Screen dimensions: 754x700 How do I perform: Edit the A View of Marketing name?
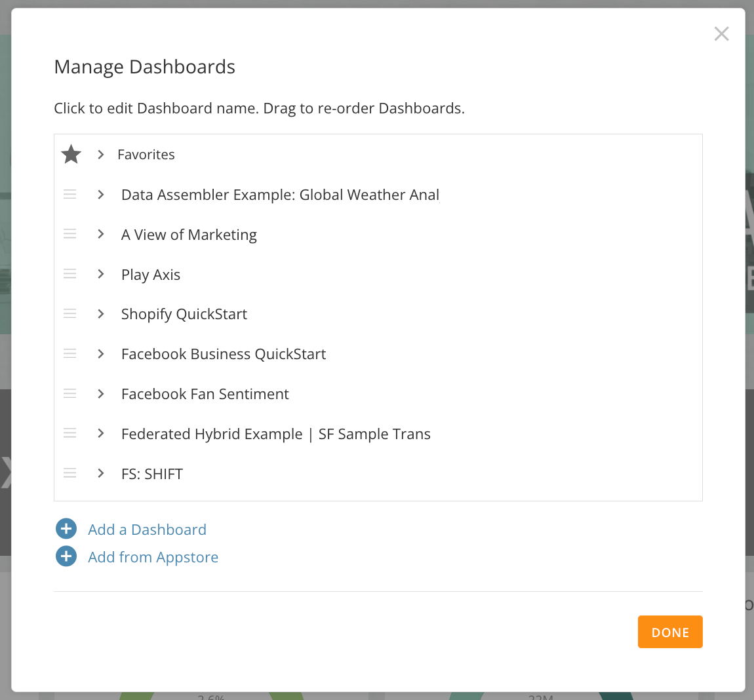point(189,235)
